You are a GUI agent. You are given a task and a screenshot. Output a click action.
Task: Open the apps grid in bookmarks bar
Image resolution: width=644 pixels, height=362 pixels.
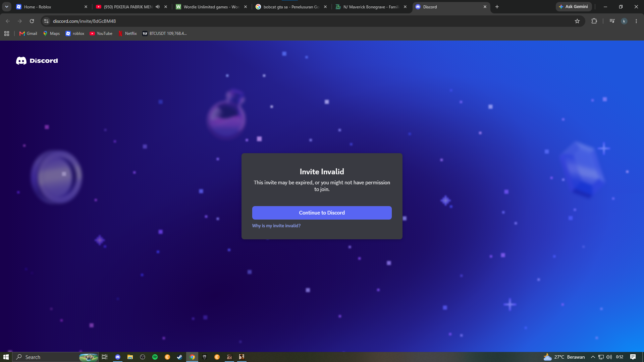click(7, 34)
